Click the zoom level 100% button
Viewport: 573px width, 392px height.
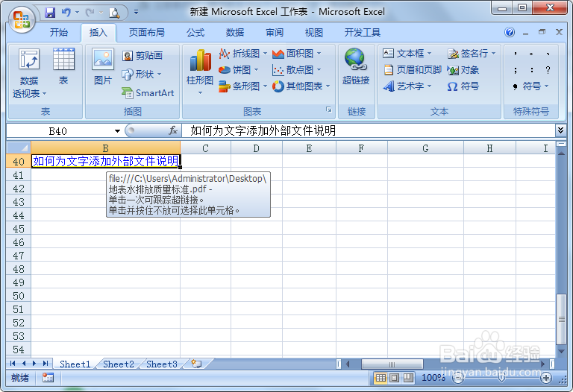[433, 378]
